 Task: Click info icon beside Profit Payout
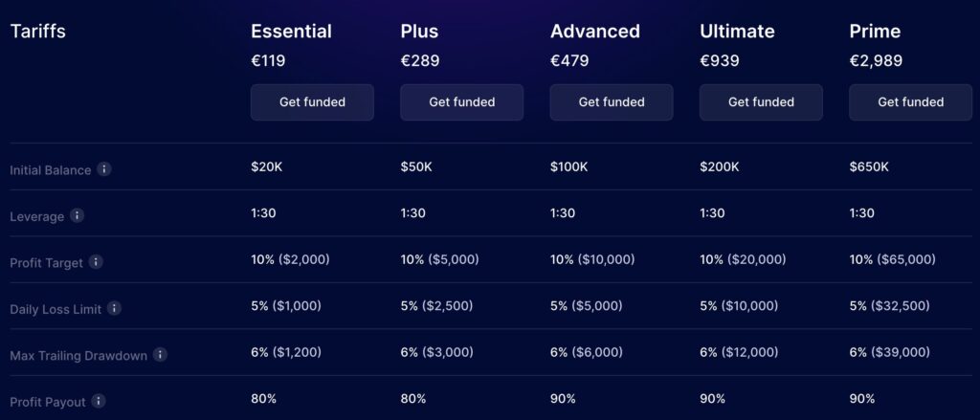tap(99, 402)
